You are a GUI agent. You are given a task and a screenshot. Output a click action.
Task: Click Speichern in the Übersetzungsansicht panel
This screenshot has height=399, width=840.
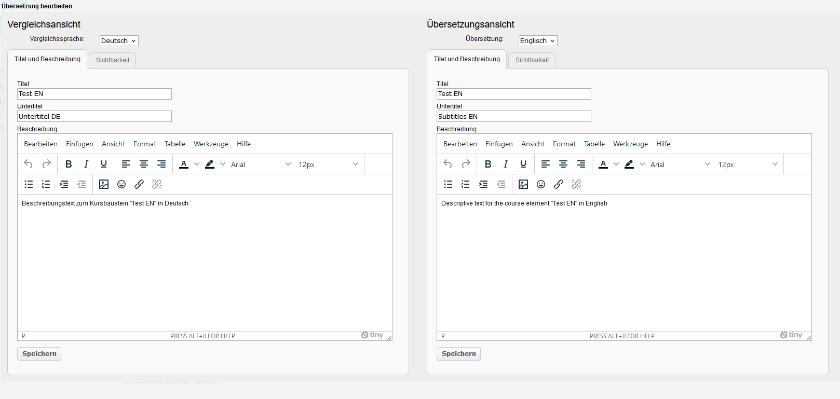[459, 354]
